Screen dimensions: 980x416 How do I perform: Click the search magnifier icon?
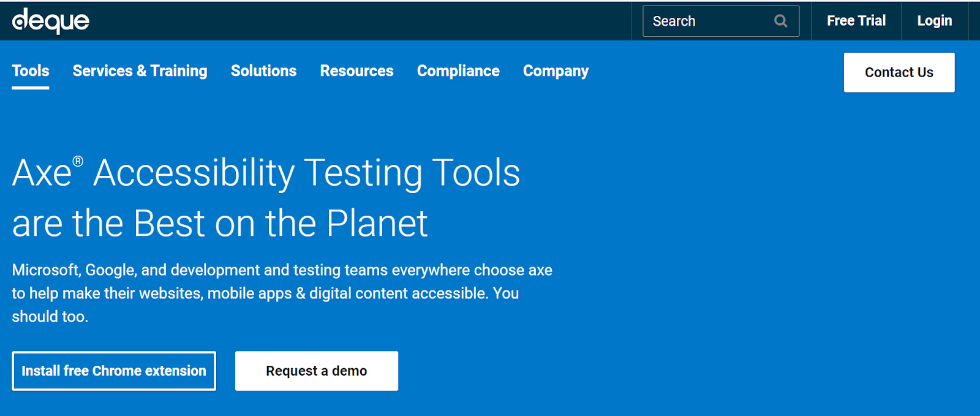780,21
